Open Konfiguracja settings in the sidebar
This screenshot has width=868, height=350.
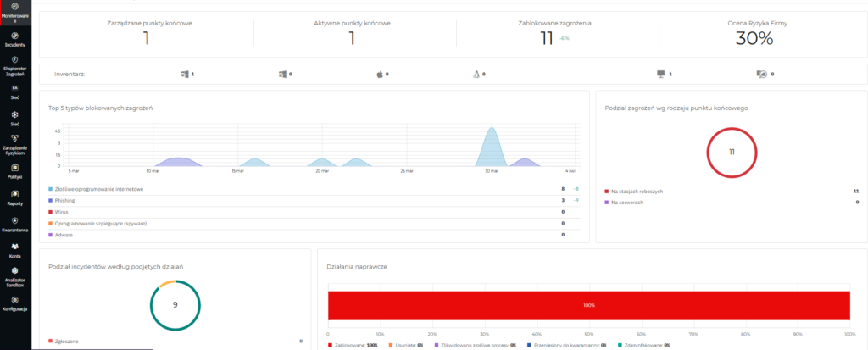tap(14, 304)
